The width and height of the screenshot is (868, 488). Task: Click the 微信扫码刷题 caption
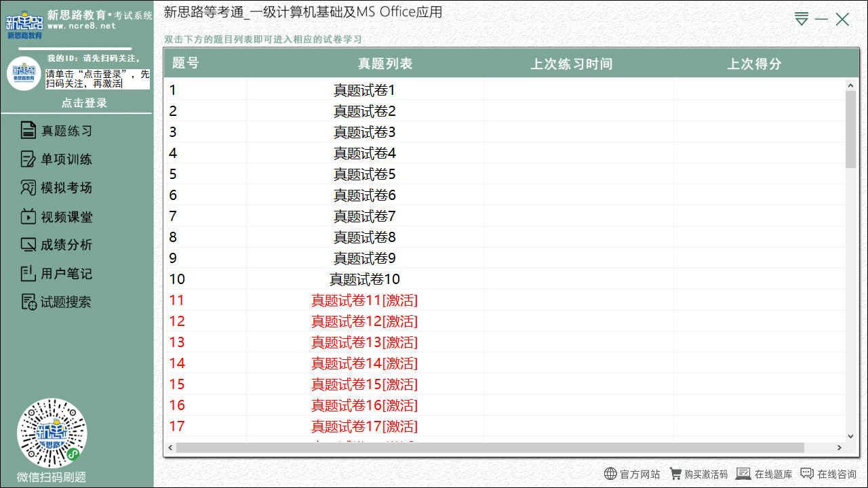click(52, 477)
